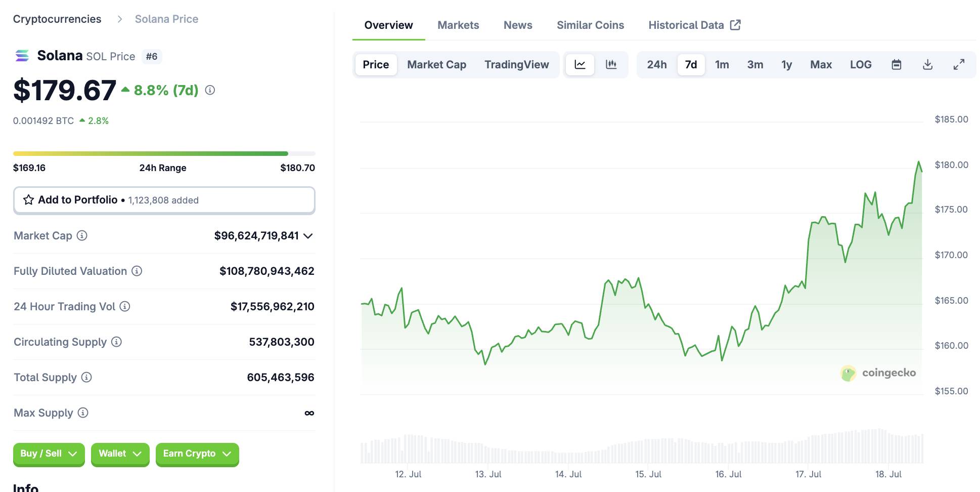Viewport: 980px width, 492px height.
Task: Open the Similar Coins tab
Action: [590, 25]
